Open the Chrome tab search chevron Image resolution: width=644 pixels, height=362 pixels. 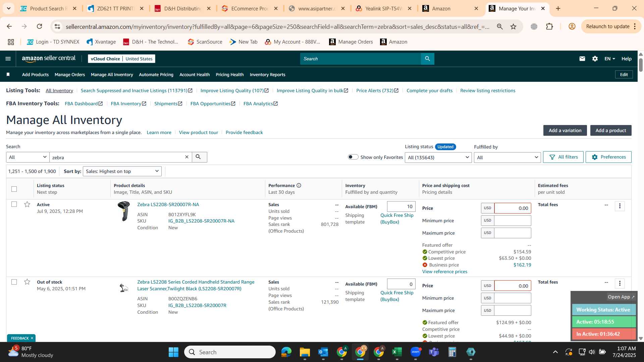[8, 8]
